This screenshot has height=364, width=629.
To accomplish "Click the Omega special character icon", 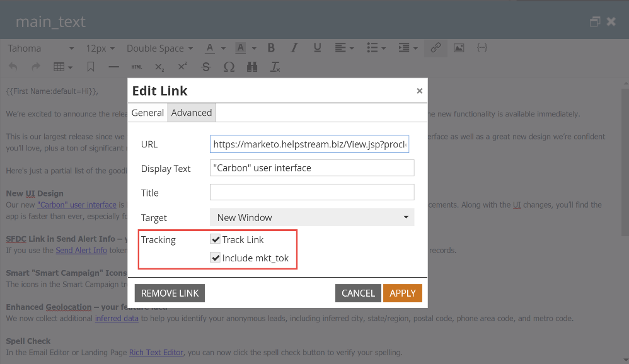I will click(229, 67).
